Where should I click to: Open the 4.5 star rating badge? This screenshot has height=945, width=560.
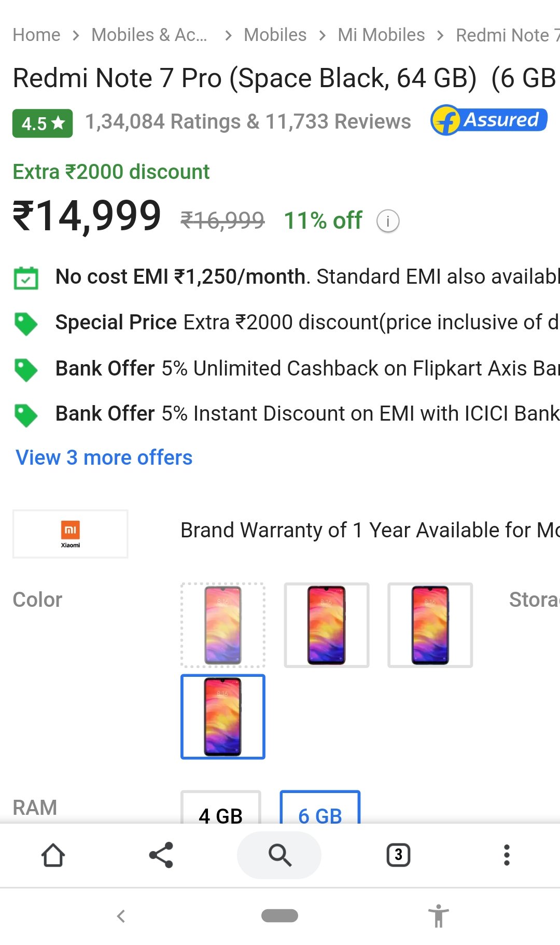click(43, 123)
